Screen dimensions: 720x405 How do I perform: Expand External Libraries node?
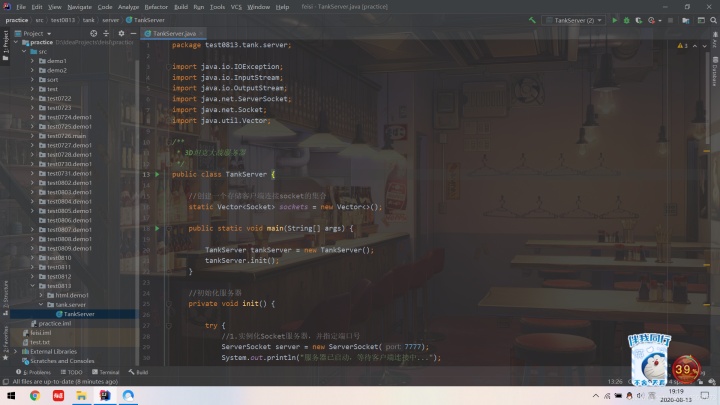[x=16, y=351]
